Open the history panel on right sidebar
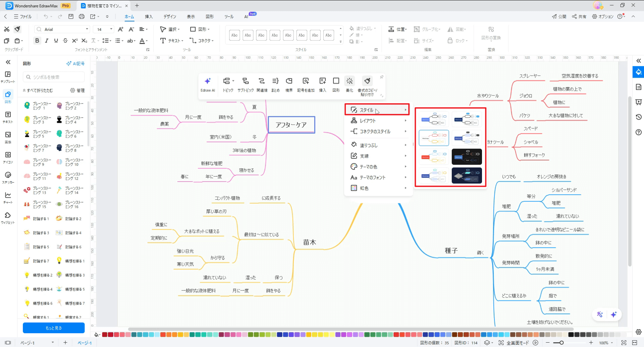This screenshot has width=644, height=347. coord(639,117)
